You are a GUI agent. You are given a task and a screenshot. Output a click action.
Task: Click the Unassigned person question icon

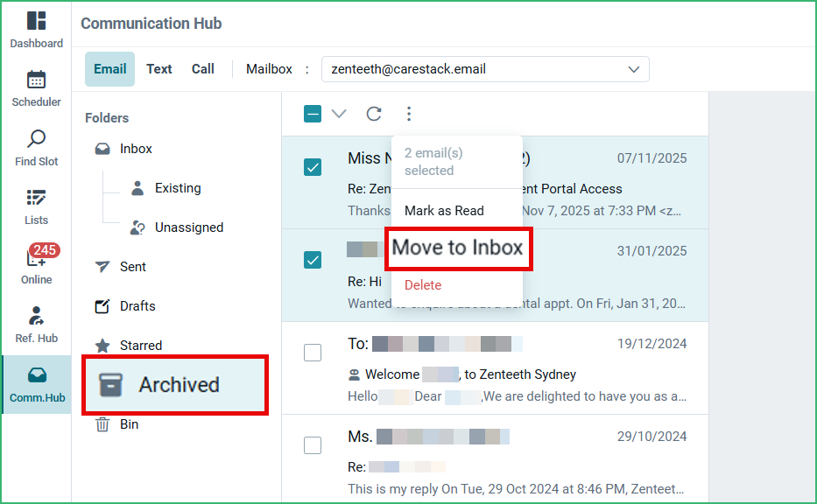pyautogui.click(x=137, y=227)
